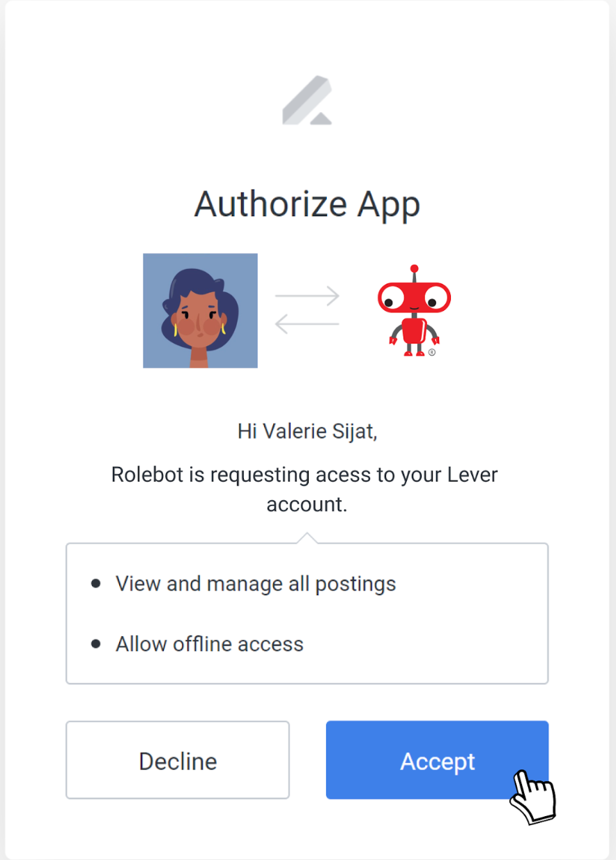Select the 'Allow offline access' permission
This screenshot has width=616, height=860.
coord(209,644)
